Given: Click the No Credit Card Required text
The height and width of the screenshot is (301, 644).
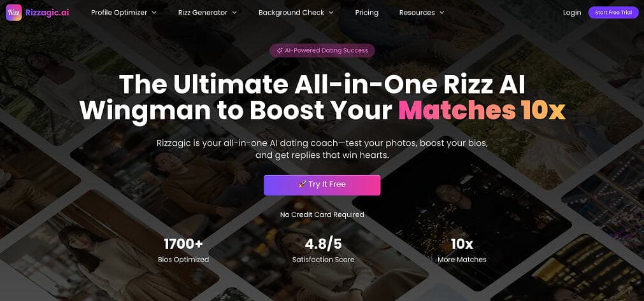Looking at the screenshot, I should point(322,214).
